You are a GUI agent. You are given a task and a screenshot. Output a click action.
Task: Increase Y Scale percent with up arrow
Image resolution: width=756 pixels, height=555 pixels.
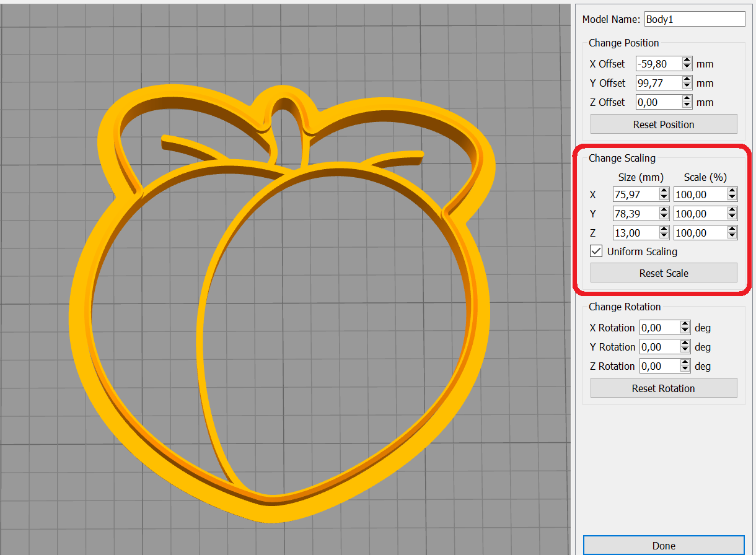tap(732, 211)
